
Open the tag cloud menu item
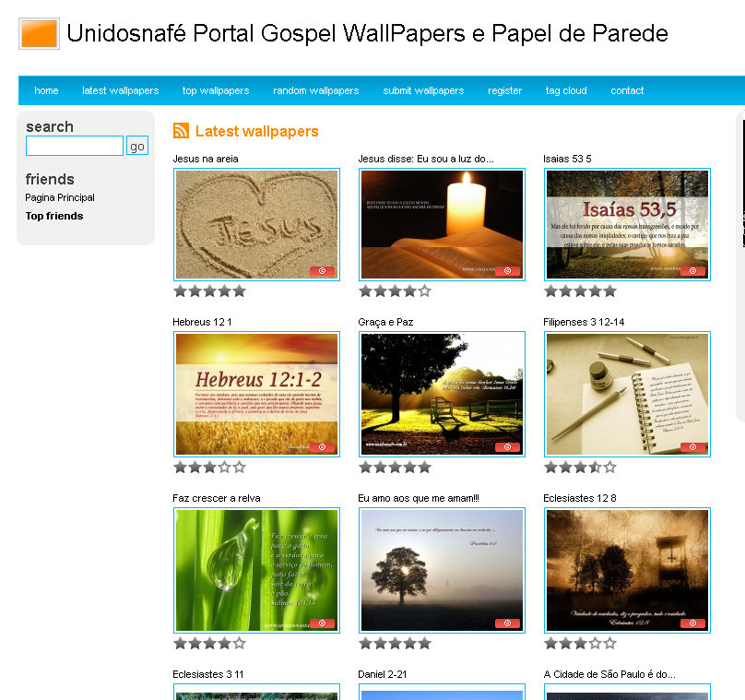[x=566, y=90]
